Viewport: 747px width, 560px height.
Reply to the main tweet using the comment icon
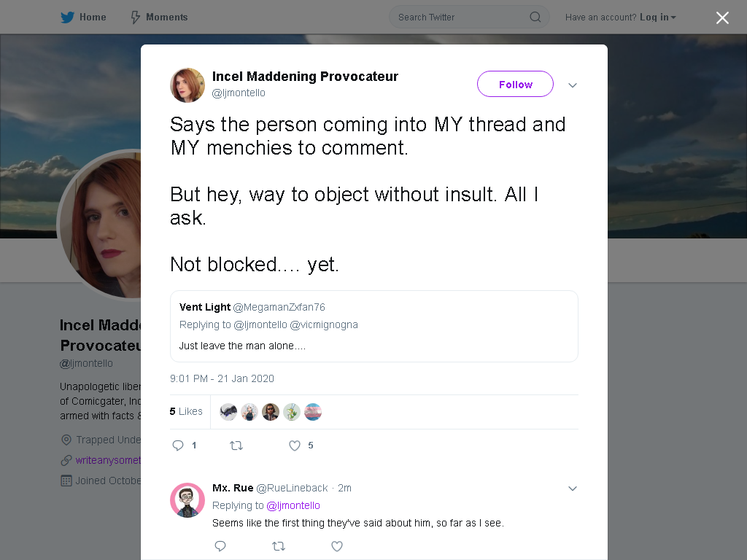(x=178, y=446)
